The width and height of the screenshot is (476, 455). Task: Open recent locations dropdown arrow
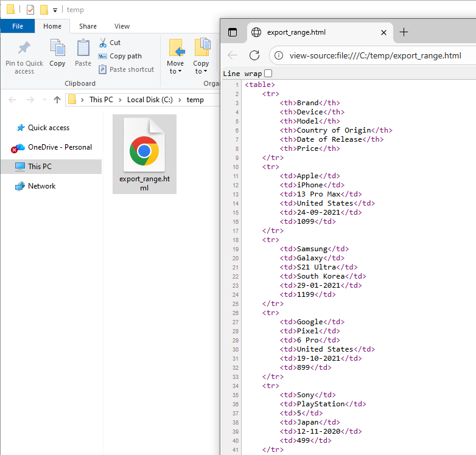44,100
